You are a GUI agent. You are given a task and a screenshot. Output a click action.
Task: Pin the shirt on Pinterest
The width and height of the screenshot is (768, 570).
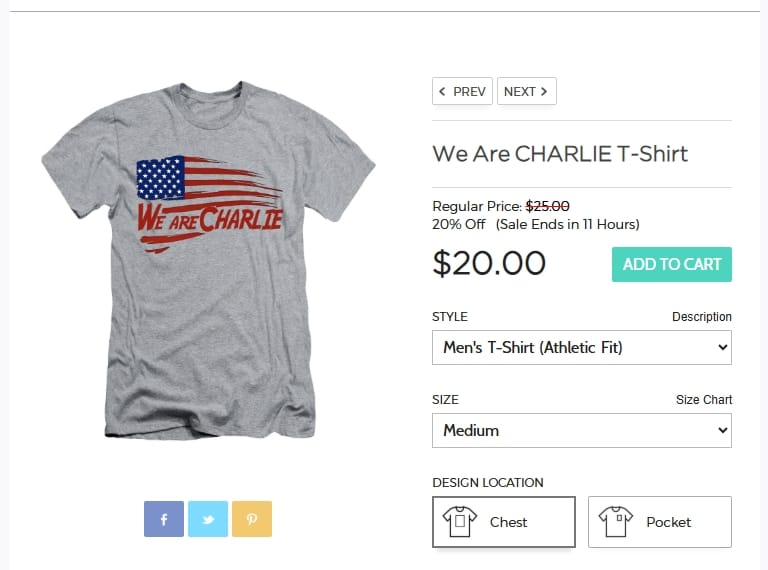pos(252,519)
